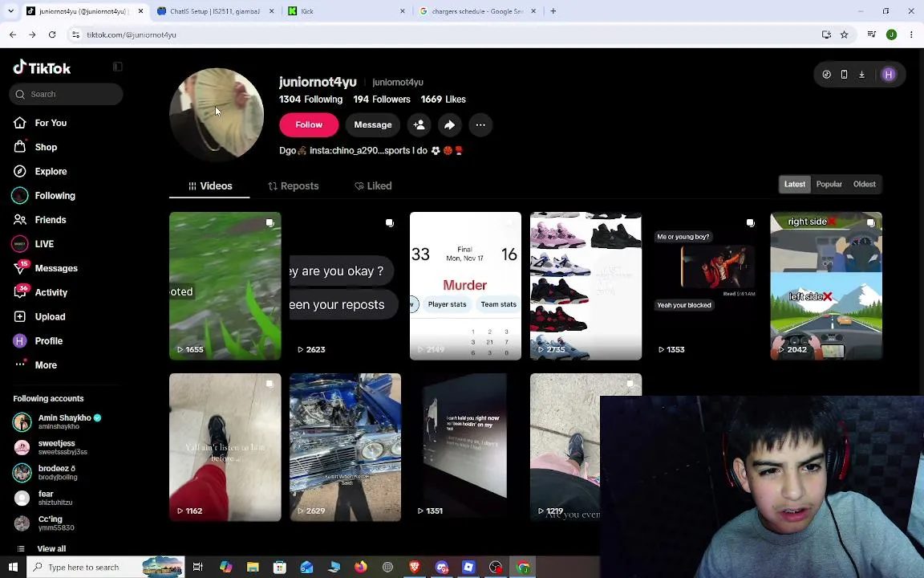This screenshot has height=578, width=924.
Task: Open the 'Me or young boy?' video
Action: click(706, 286)
